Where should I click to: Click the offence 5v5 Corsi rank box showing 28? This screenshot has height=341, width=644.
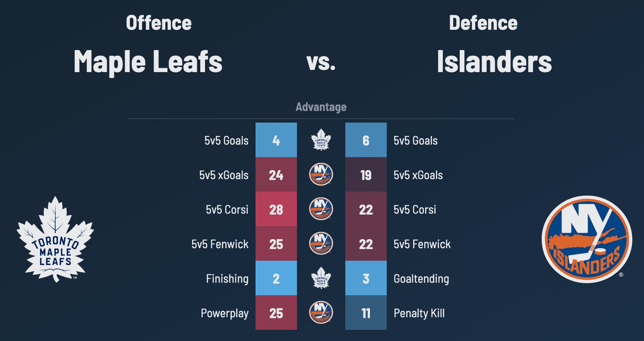[276, 209]
